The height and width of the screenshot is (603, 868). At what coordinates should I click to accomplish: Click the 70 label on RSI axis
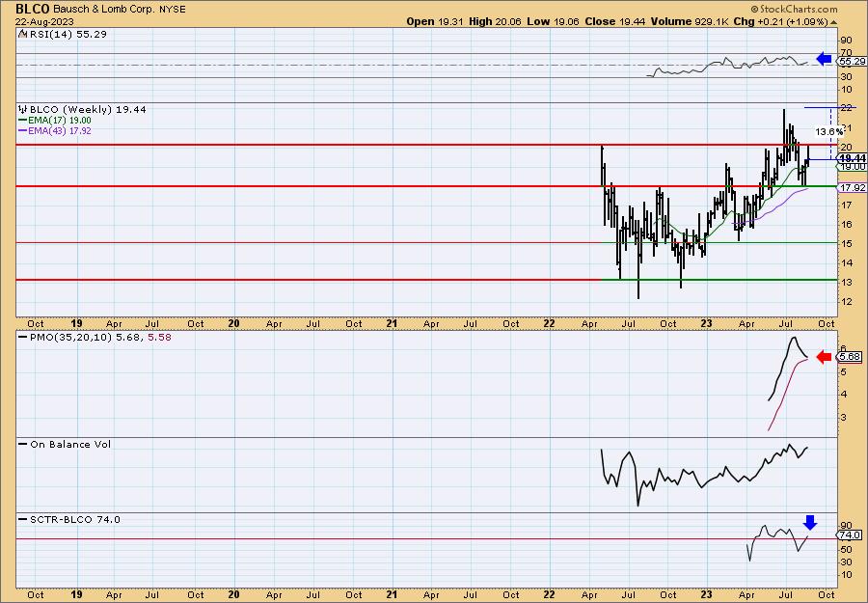click(847, 53)
